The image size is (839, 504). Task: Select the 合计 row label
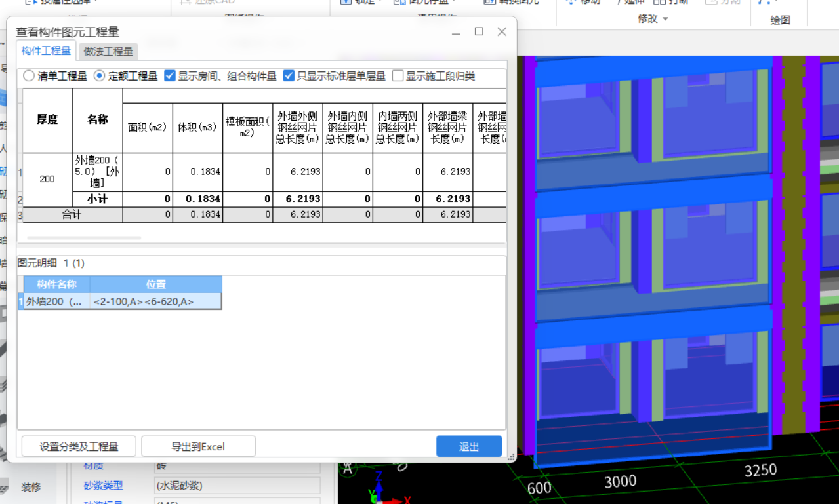click(72, 214)
